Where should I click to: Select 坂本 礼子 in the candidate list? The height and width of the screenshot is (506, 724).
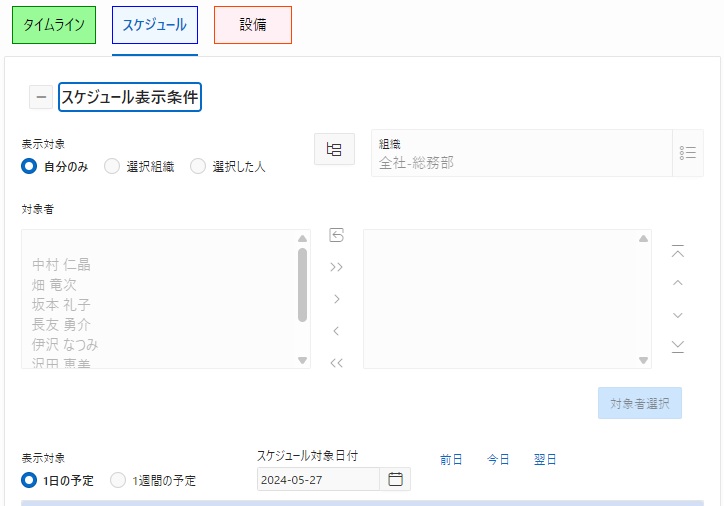coord(61,305)
